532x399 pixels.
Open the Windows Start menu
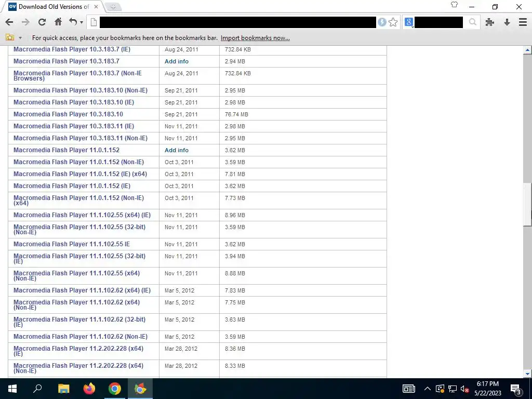(x=12, y=389)
